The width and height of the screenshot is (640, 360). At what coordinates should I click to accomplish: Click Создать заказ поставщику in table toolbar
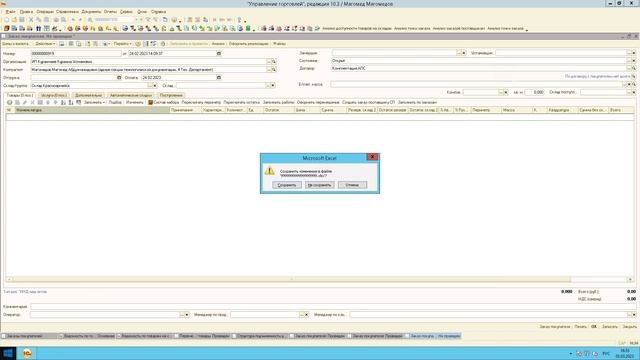point(368,102)
